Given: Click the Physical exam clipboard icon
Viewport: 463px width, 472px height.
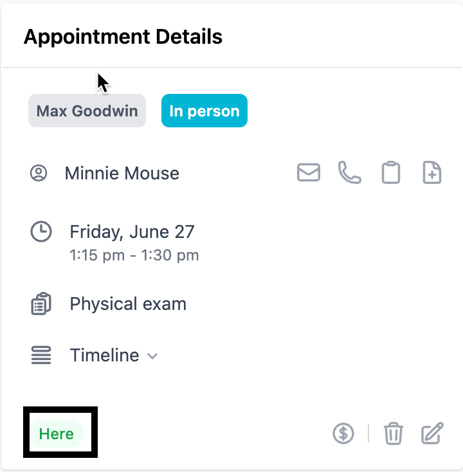Looking at the screenshot, I should coord(41,304).
